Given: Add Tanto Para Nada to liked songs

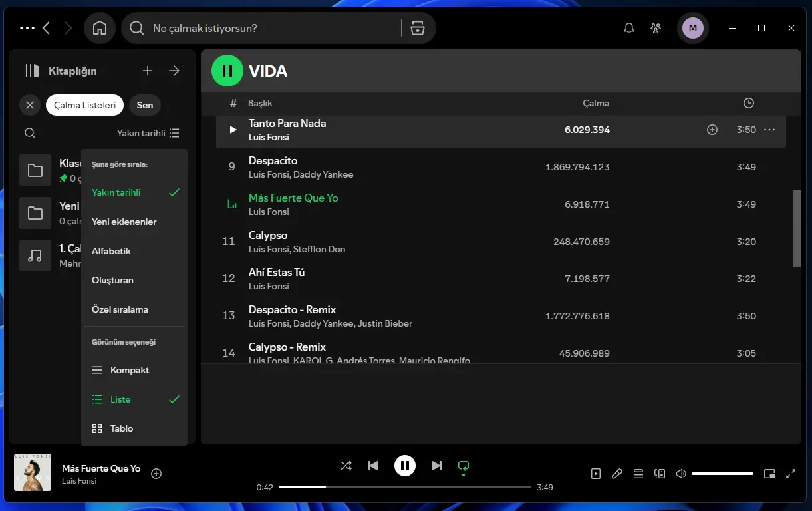Looking at the screenshot, I should [x=712, y=130].
